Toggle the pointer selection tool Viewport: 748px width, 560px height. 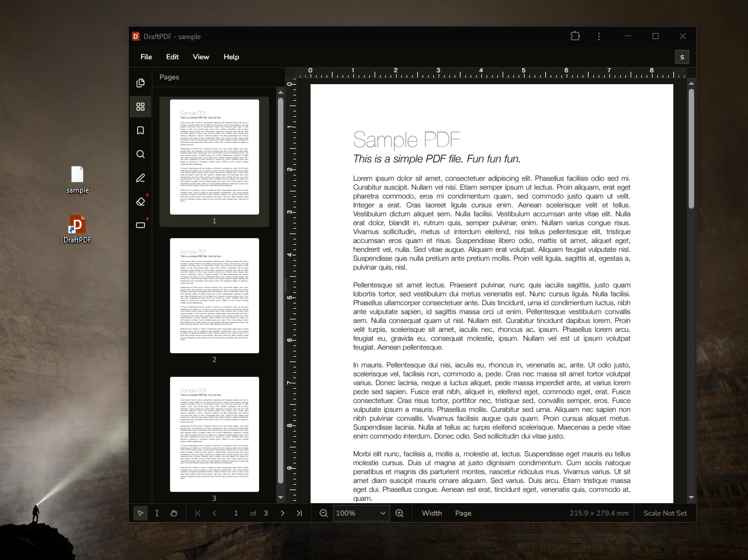140,513
